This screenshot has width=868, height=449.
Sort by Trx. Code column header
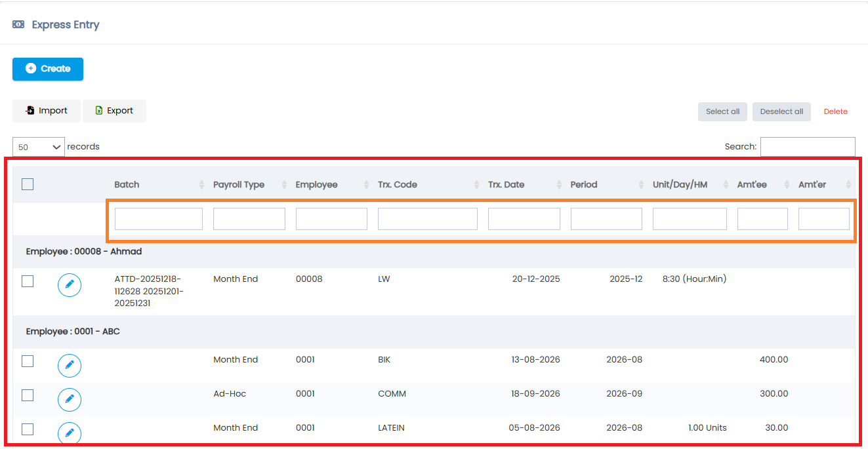(428, 185)
